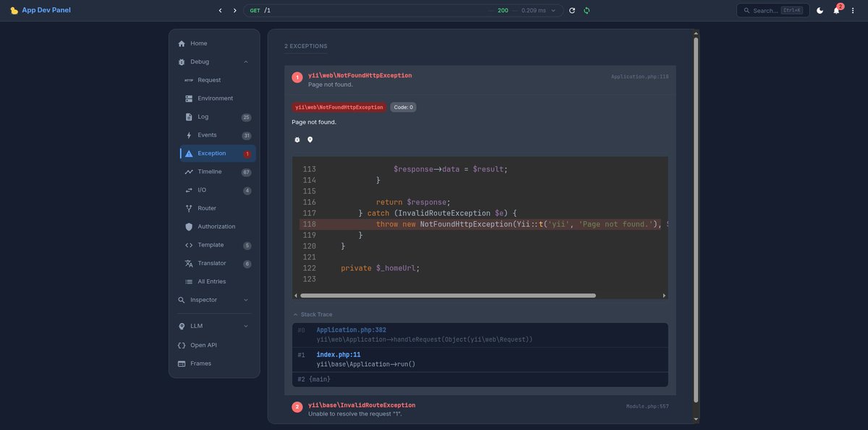
Task: Click the Authorization shield icon
Action: (x=189, y=227)
